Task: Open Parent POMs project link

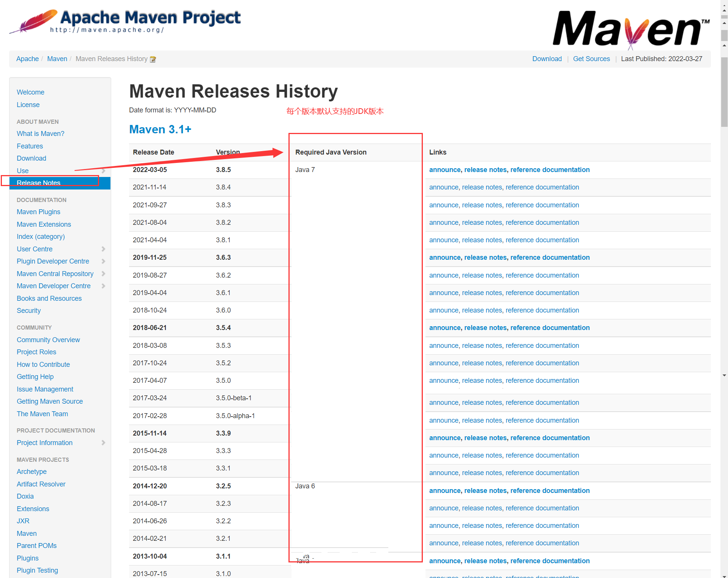Action: (x=36, y=546)
